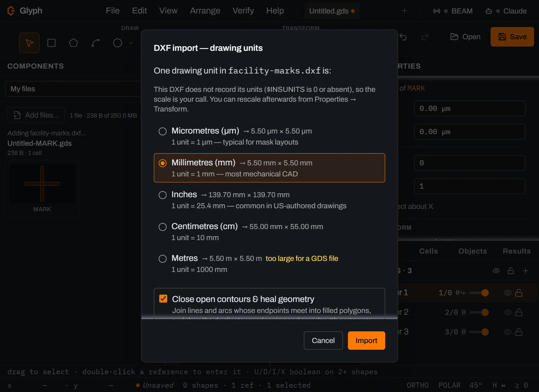Click the undo arrow icon
Screen dimensions: 539x392
coord(403,37)
